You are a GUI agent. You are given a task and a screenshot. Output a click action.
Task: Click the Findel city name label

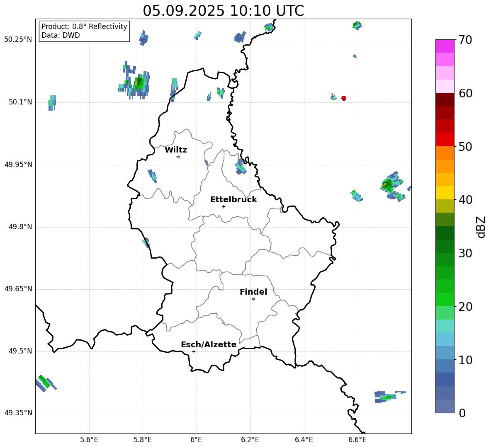pos(253,292)
